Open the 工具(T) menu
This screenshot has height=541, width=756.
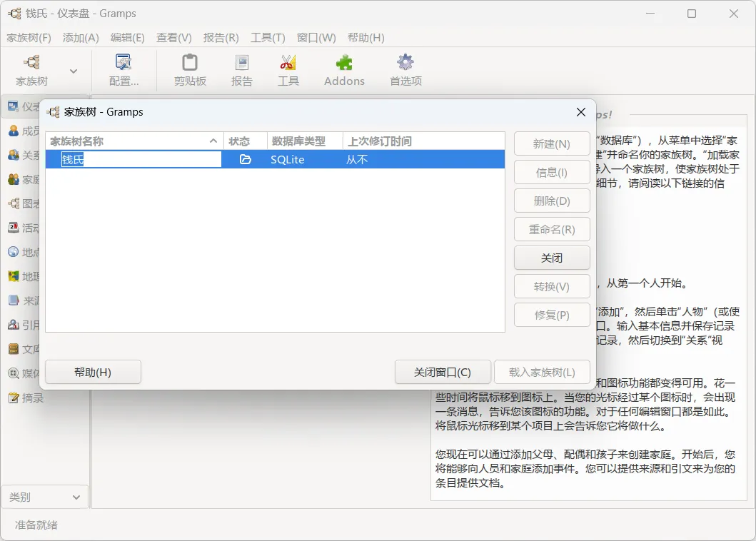coord(268,38)
